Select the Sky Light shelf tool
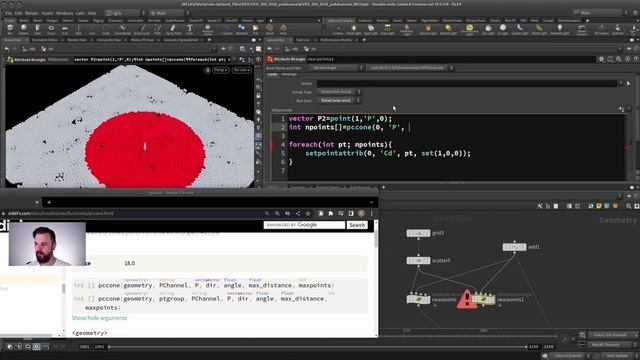 tap(488, 29)
